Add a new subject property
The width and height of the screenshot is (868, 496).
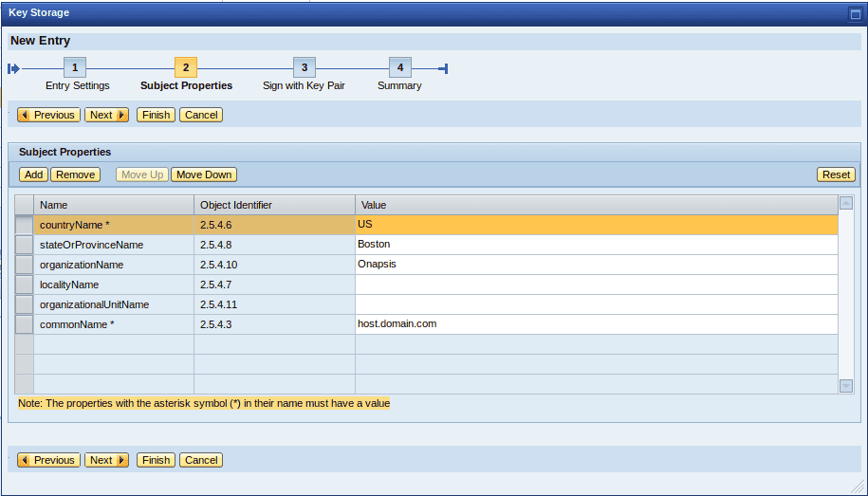coord(34,175)
